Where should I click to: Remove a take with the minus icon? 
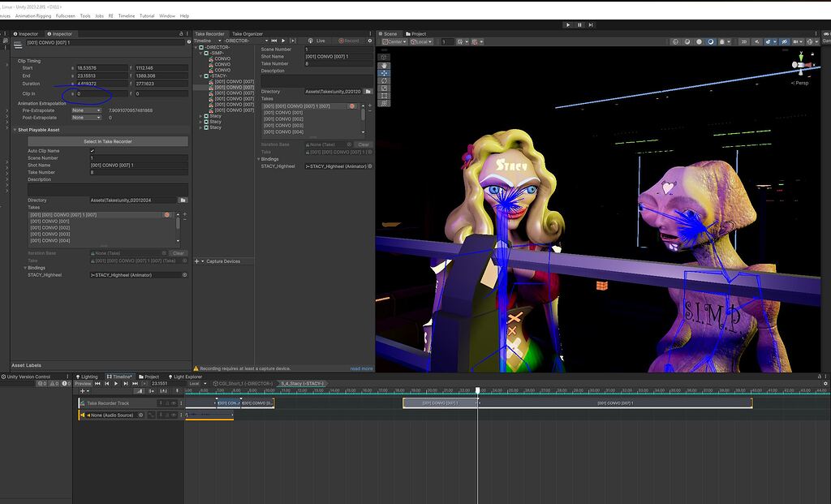[x=184, y=220]
